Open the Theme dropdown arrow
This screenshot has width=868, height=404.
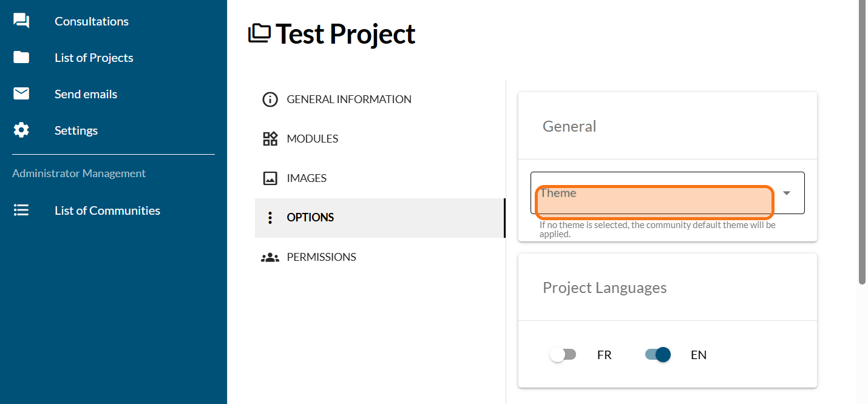[x=787, y=193]
